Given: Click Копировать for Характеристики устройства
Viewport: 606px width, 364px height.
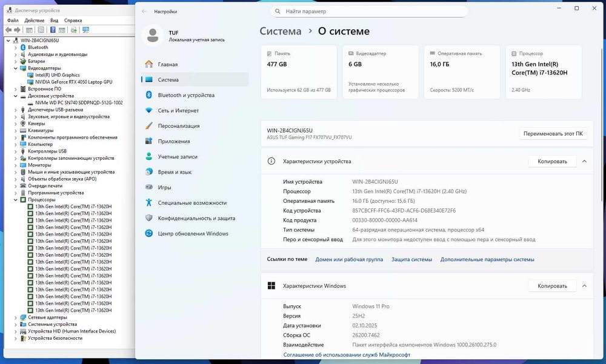Looking at the screenshot, I should click(x=552, y=161).
